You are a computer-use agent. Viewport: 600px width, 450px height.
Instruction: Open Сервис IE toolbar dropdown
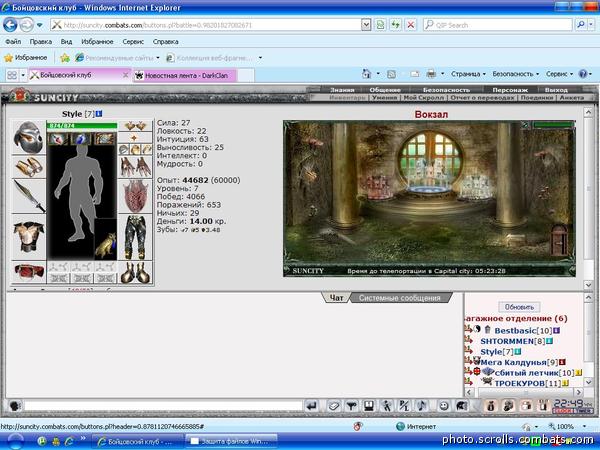(559, 74)
